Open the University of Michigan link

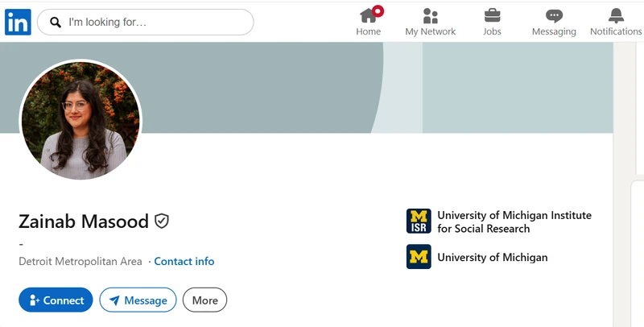coord(493,257)
